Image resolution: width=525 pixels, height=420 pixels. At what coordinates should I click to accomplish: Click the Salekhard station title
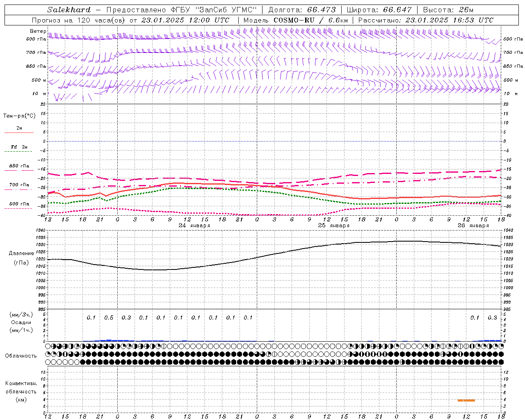69,10
